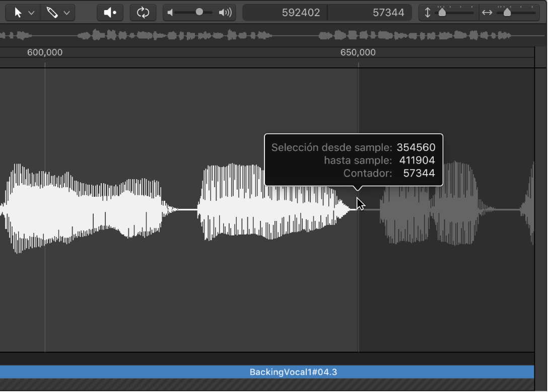Click the horizontal zoom slider handle
The height and width of the screenshot is (392, 548).
[507, 13]
